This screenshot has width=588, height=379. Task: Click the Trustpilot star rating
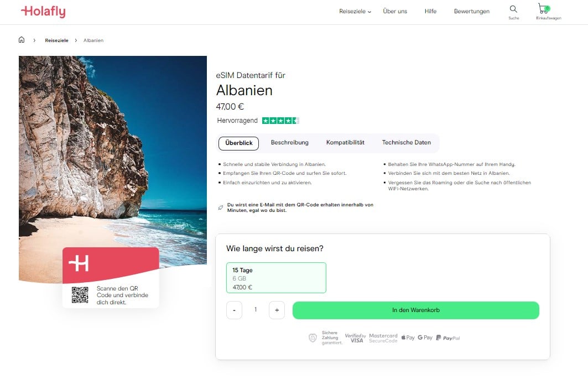(280, 121)
